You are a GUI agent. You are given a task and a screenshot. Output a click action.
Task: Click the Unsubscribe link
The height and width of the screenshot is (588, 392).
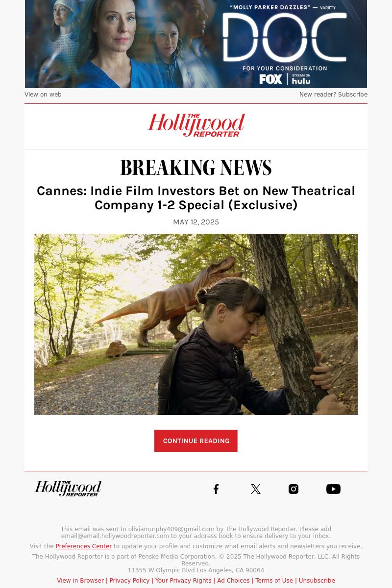(x=317, y=581)
